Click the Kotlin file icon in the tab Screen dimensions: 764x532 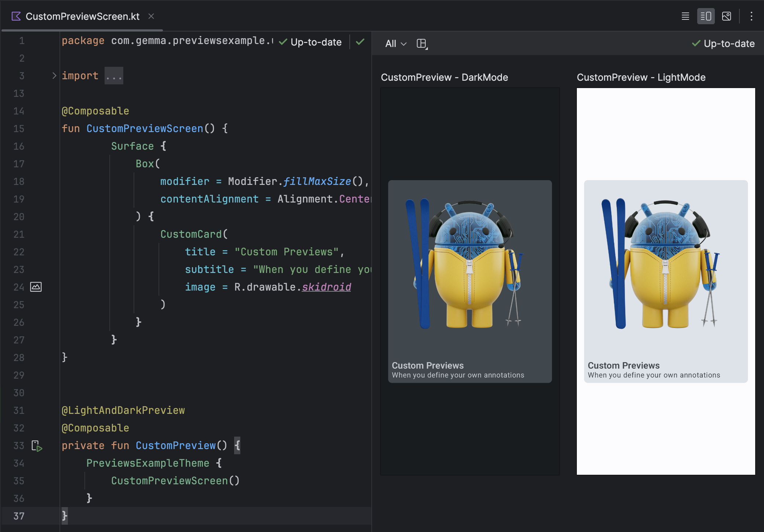coord(15,16)
